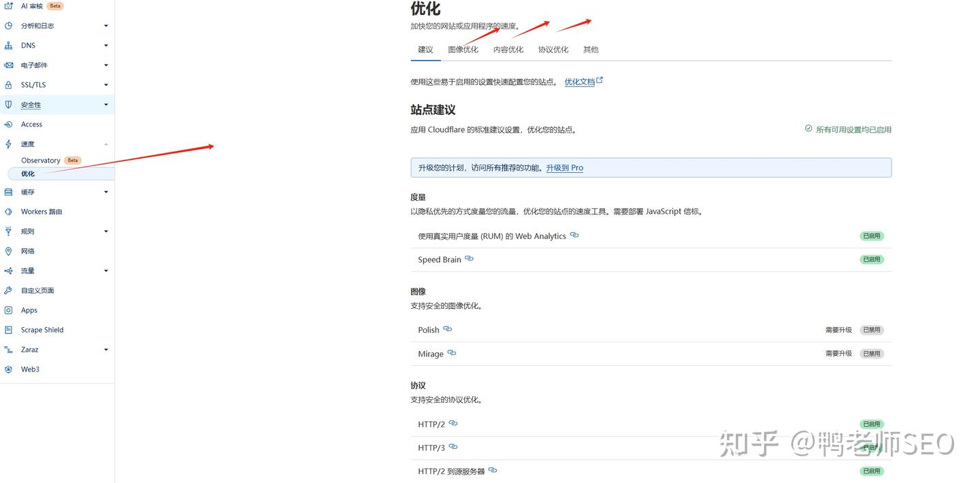The image size is (980, 483).
Task: Click the Workers 路由 sidebar icon
Action: point(8,212)
